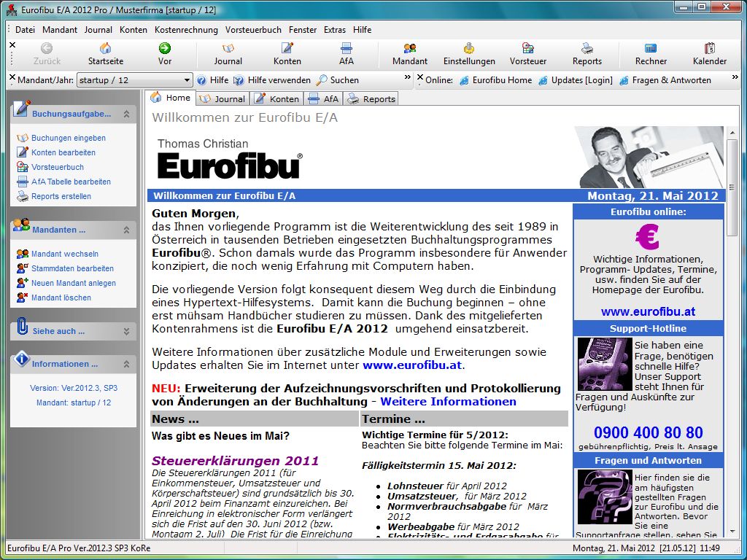
Task: Click the page scrollbar down arrow
Action: [x=732, y=532]
